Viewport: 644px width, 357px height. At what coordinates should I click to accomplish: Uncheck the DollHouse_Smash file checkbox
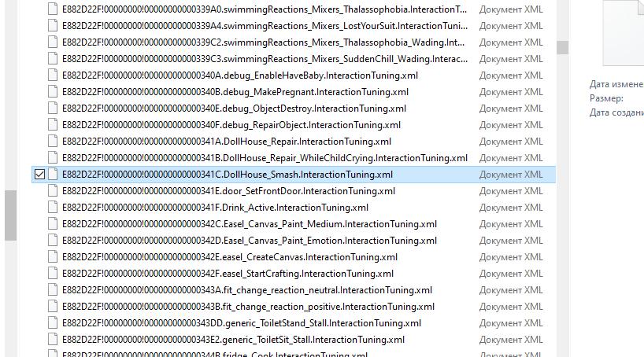[x=39, y=175]
